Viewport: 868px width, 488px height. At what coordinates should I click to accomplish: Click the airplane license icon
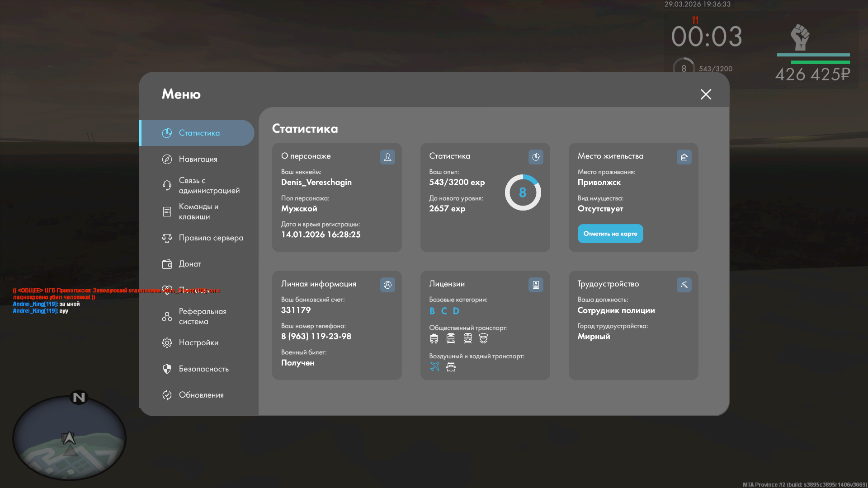[434, 366]
